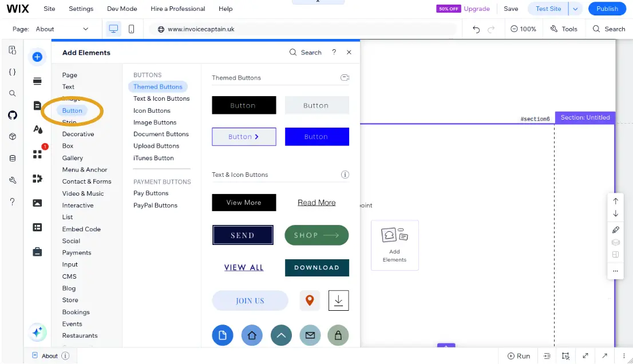633x364 pixels.
Task: Open the Page Code curly braces icon
Action: 13,72
